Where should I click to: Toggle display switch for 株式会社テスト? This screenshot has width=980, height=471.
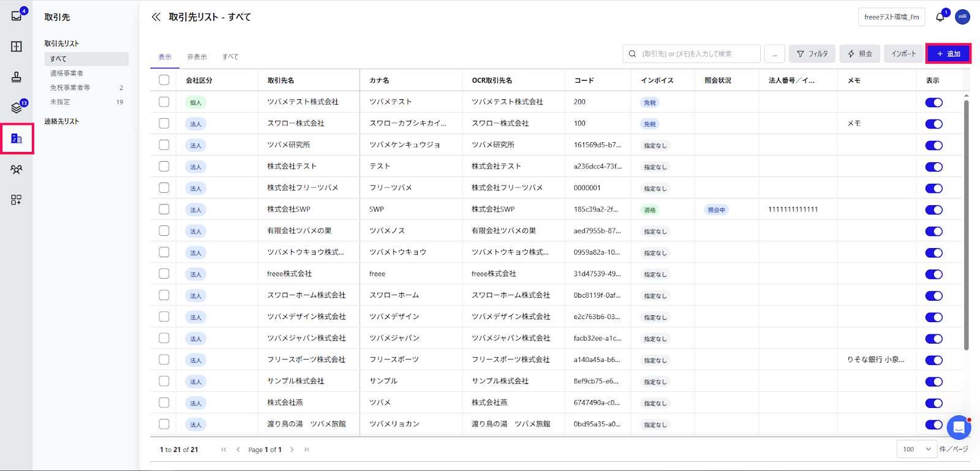pyautogui.click(x=934, y=167)
